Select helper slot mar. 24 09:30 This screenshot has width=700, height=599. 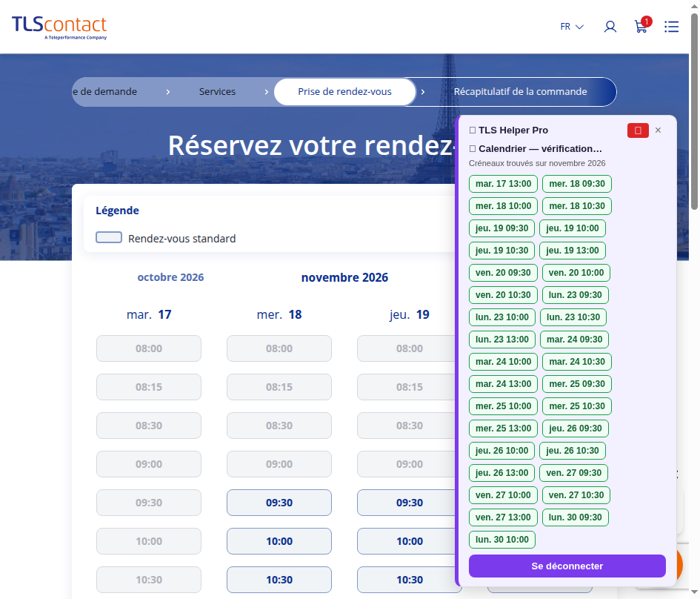coord(574,340)
